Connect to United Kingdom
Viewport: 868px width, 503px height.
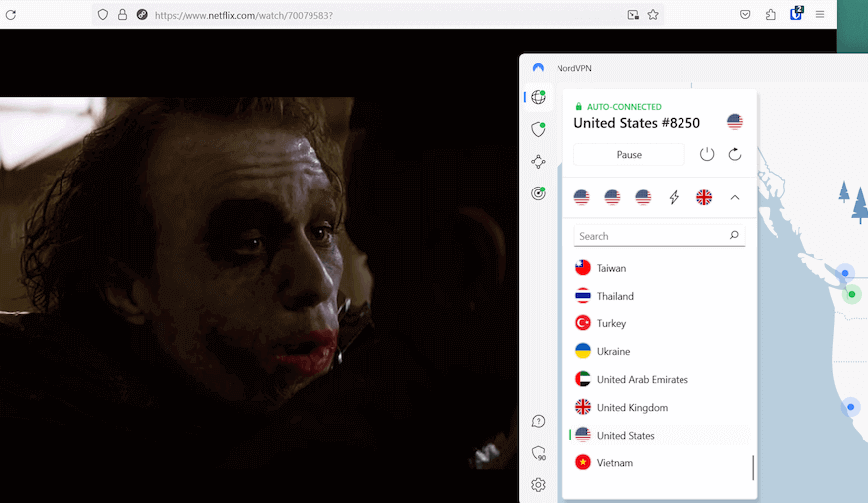pos(660,408)
